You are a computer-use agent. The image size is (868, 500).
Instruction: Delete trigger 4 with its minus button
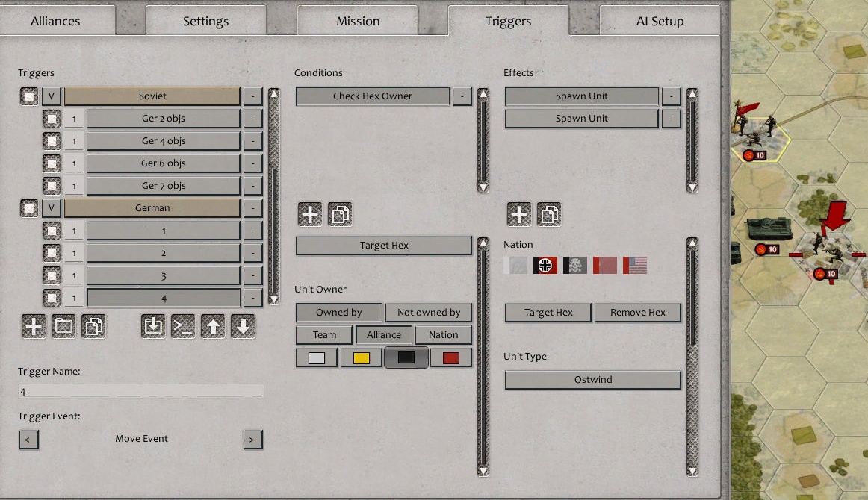(x=253, y=298)
